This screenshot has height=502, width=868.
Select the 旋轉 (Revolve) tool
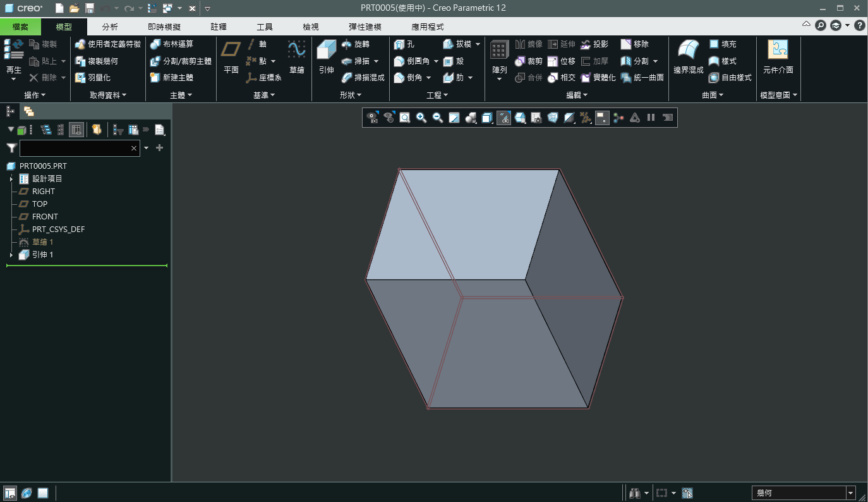pyautogui.click(x=355, y=44)
